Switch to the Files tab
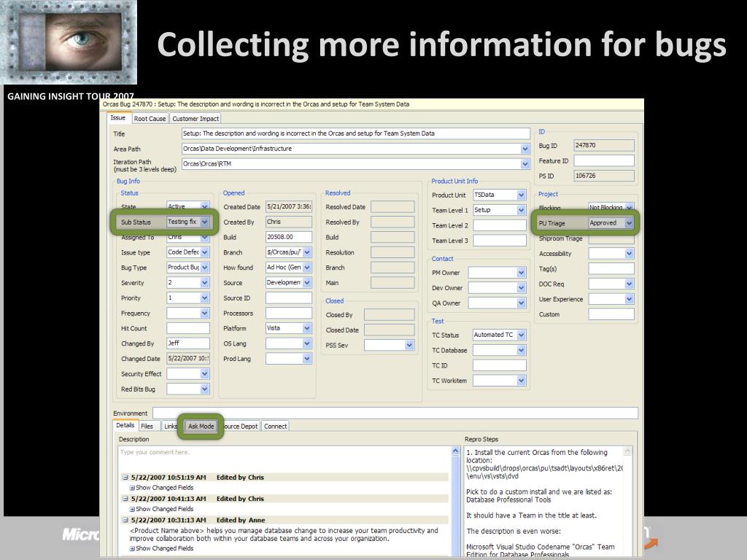The image size is (747, 560). tap(147, 426)
